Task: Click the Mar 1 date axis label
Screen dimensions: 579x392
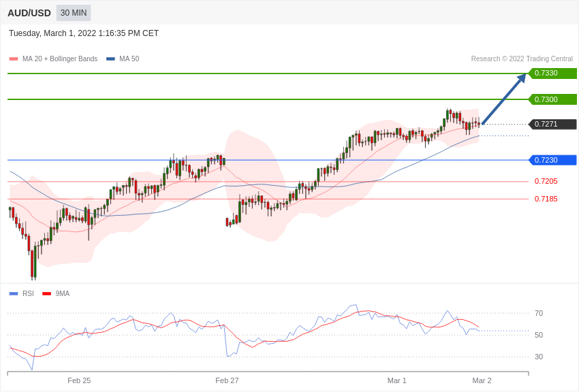Action: 396,380
